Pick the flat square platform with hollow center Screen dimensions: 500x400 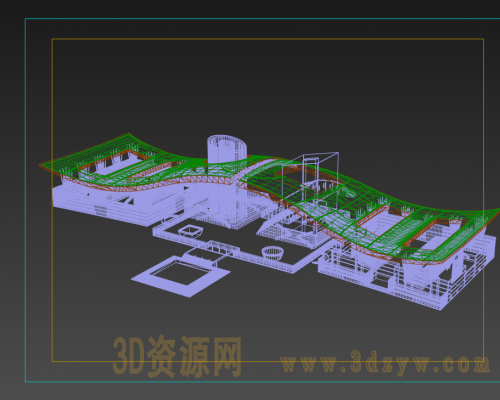pyautogui.click(x=181, y=276)
